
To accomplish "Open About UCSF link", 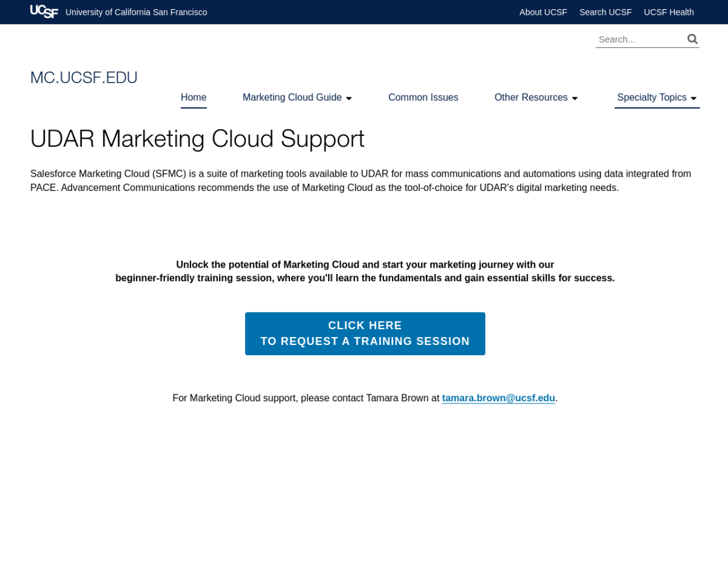I will pos(543,12).
